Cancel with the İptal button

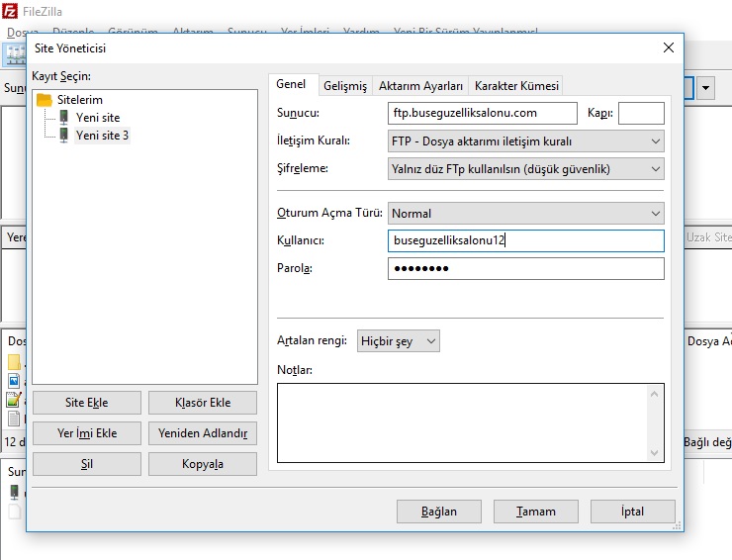point(632,512)
